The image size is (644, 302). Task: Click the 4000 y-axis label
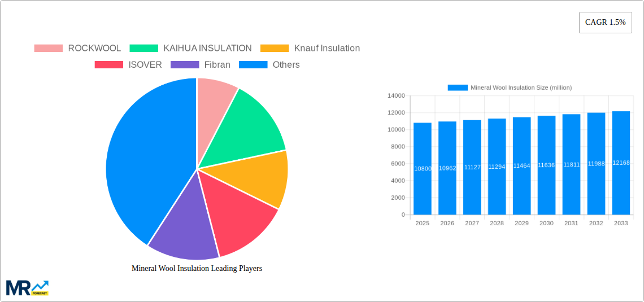[x=398, y=181]
